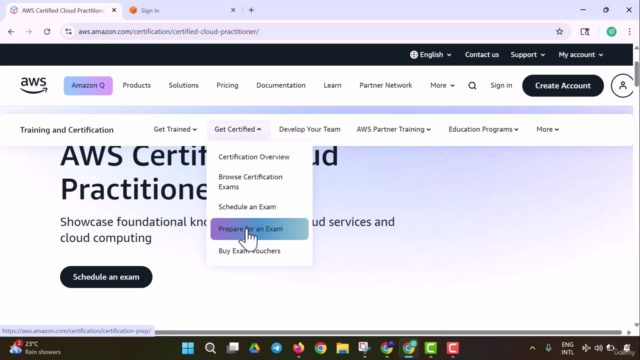640x360 pixels.
Task: Launch Google Drive from taskbar
Action: point(254,348)
